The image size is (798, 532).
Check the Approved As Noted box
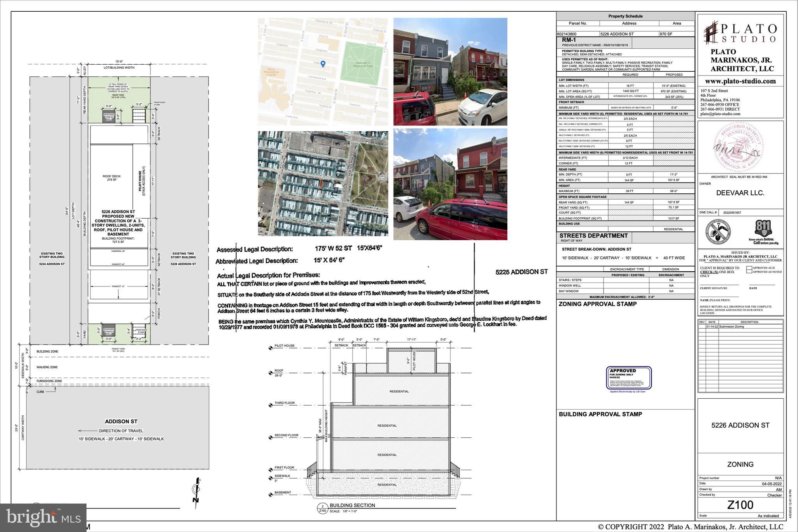point(749,272)
